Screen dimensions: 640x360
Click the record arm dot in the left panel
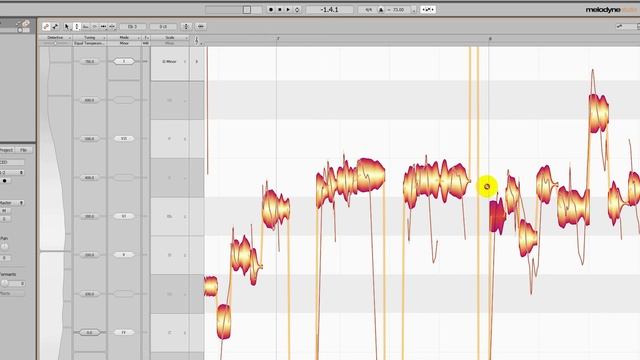tap(5, 181)
